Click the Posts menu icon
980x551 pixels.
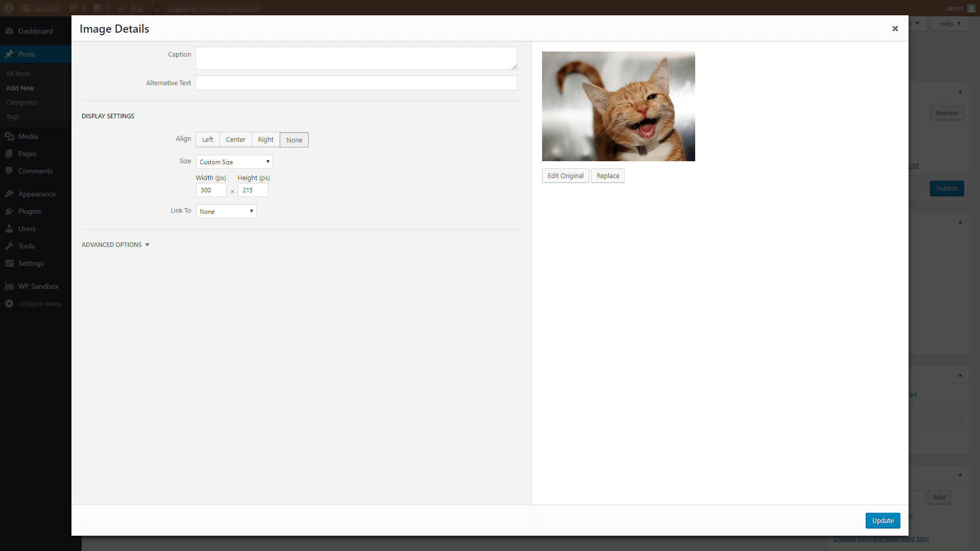[x=9, y=54]
